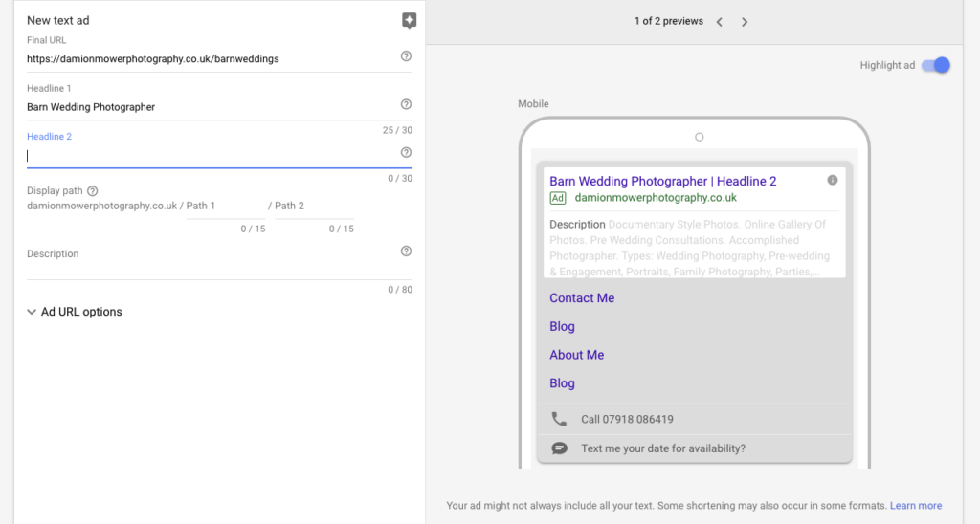Go to previous ad preview

pos(720,22)
